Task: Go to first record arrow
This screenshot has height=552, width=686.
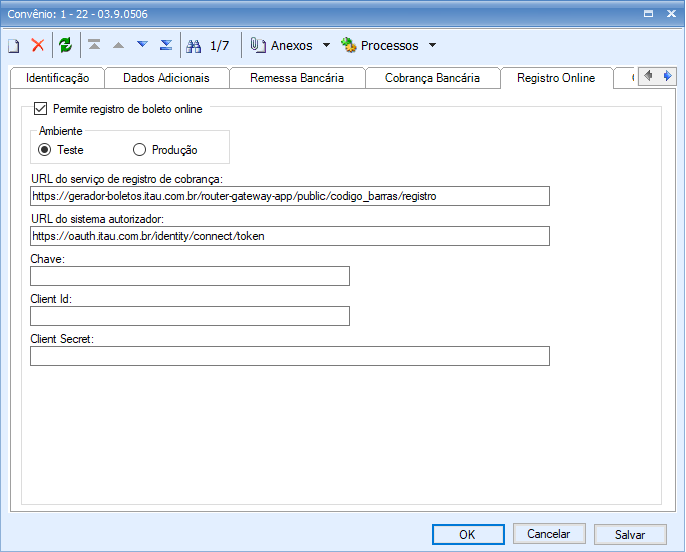Action: tap(94, 45)
